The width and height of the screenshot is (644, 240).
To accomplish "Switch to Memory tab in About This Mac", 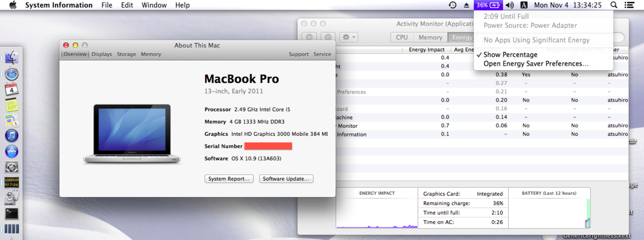I will click(151, 54).
